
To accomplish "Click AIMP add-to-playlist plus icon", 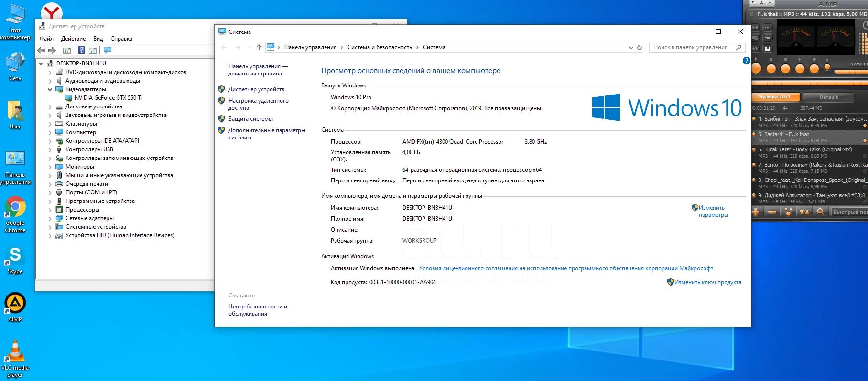I will pos(756,212).
